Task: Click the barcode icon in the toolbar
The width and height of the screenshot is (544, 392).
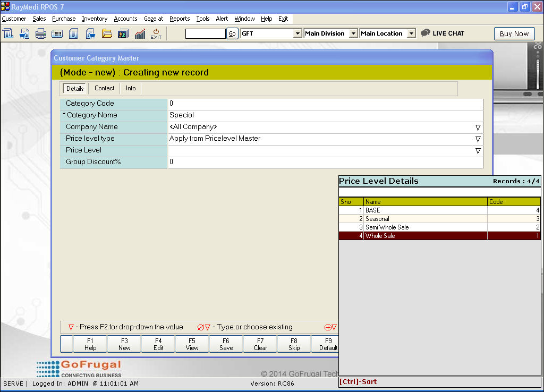Action: point(57,33)
